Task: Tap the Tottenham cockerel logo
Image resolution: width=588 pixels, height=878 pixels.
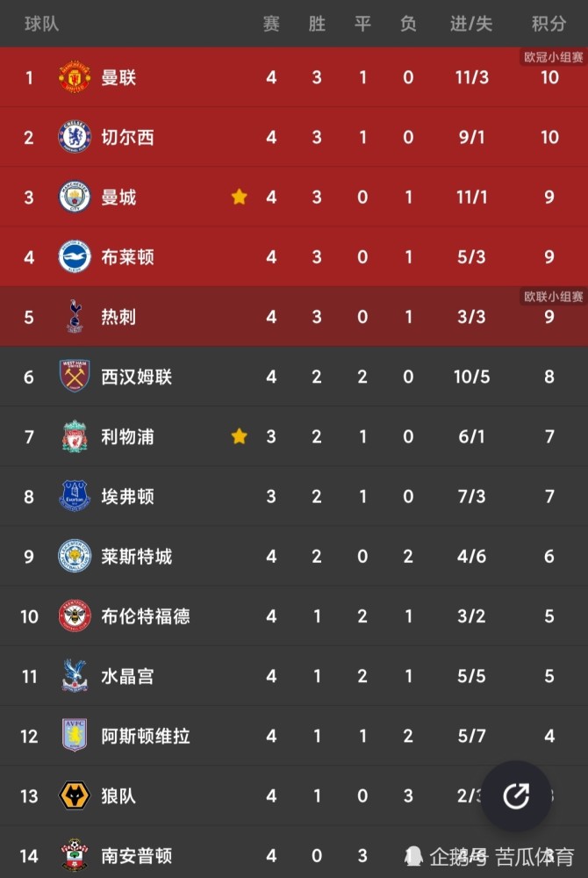Action: click(x=75, y=317)
